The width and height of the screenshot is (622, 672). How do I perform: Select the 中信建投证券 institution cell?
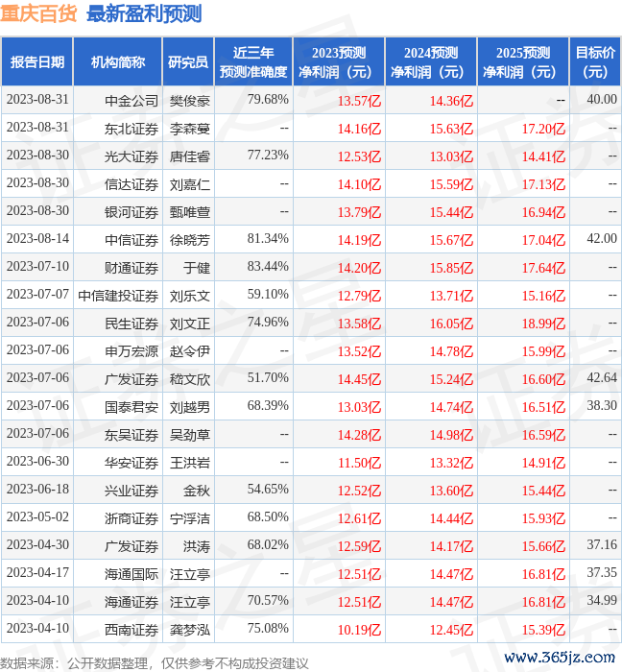pyautogui.click(x=118, y=296)
